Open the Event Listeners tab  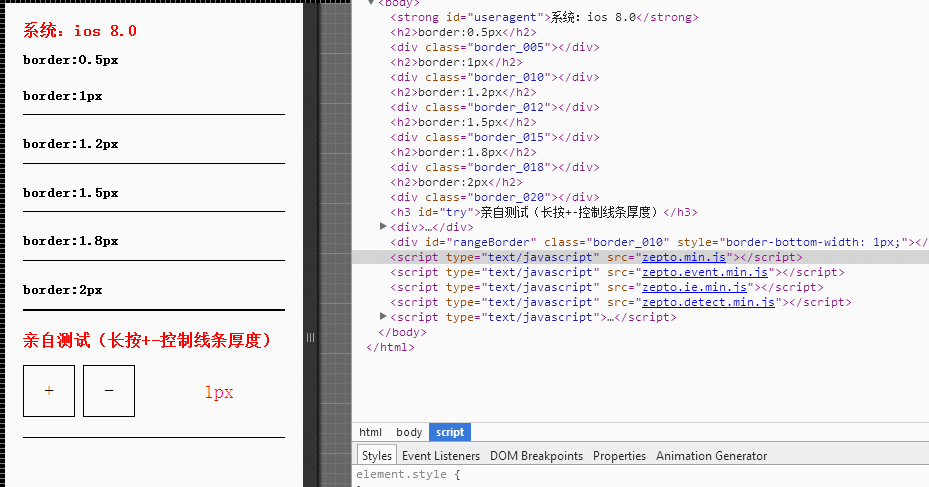(x=440, y=456)
